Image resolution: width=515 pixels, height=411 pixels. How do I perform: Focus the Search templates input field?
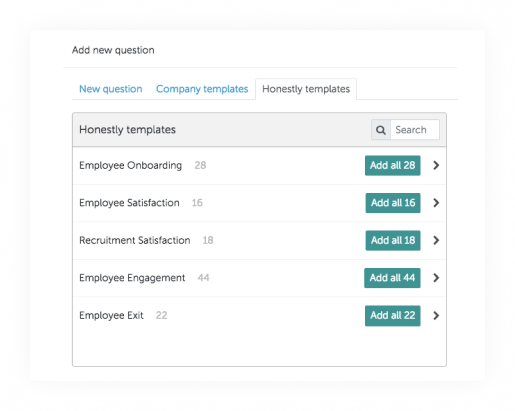(415, 130)
